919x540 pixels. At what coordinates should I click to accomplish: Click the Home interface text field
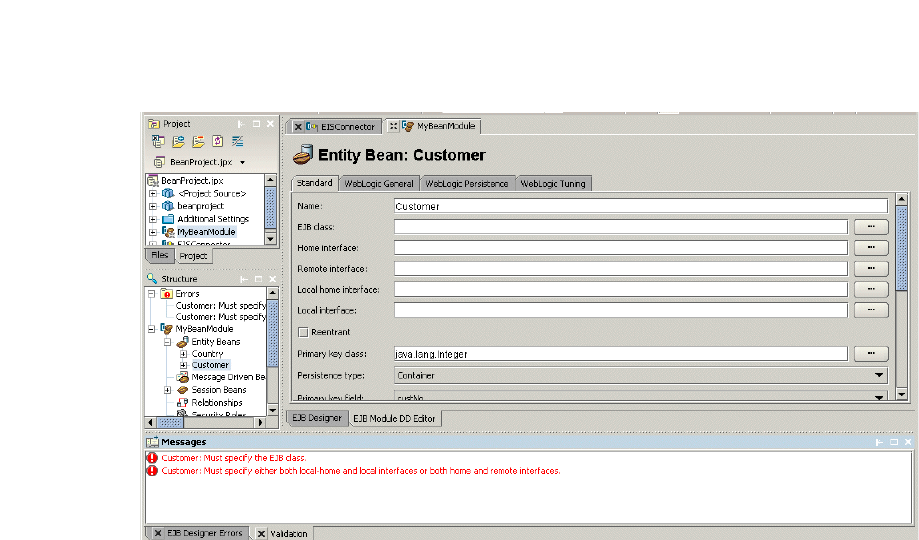[x=620, y=248]
